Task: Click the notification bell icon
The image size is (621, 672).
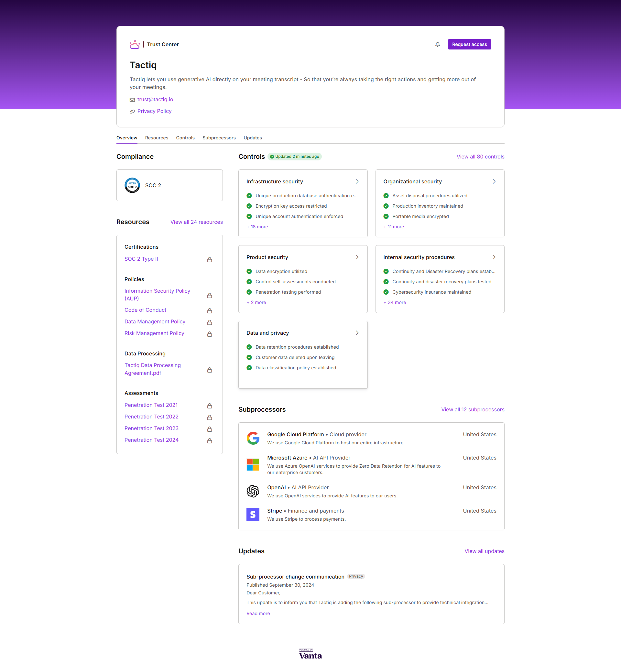Action: pos(438,44)
